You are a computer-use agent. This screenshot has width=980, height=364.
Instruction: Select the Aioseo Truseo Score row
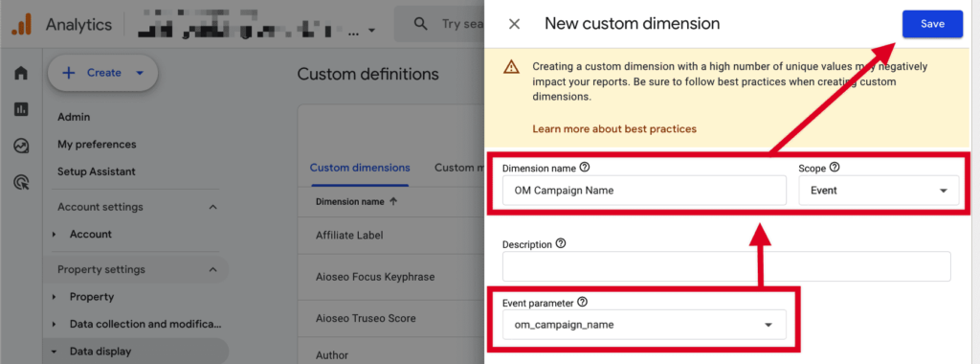tap(391, 318)
